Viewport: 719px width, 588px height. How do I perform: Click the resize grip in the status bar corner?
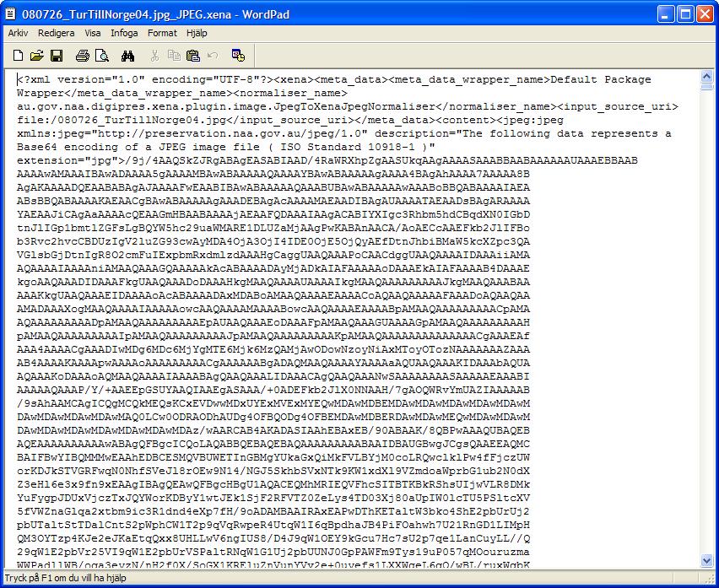pos(711,579)
